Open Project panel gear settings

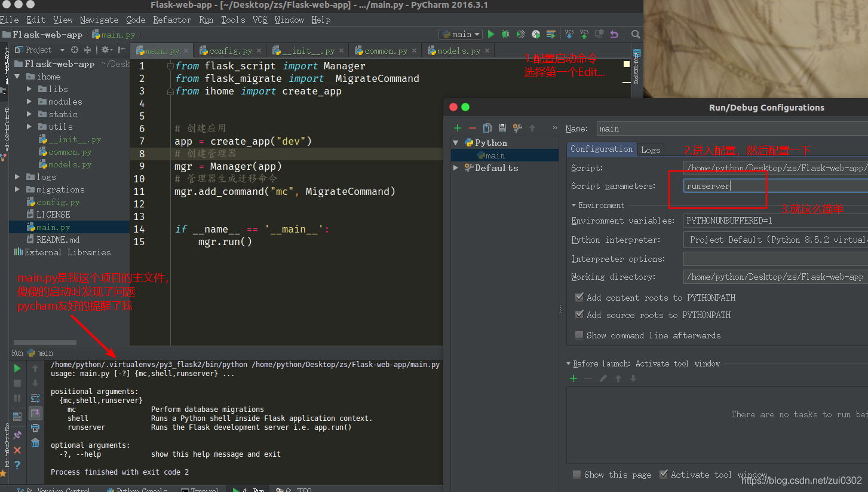click(x=107, y=50)
